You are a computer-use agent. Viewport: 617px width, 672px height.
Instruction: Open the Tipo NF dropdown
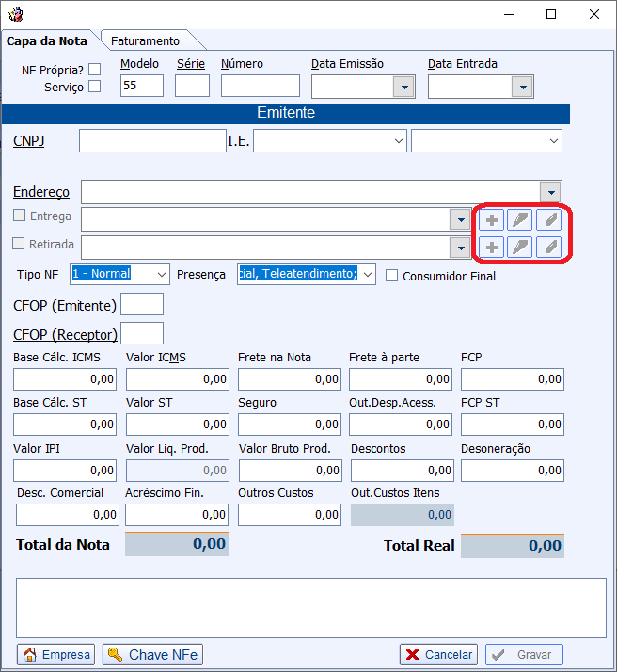pyautogui.click(x=161, y=274)
